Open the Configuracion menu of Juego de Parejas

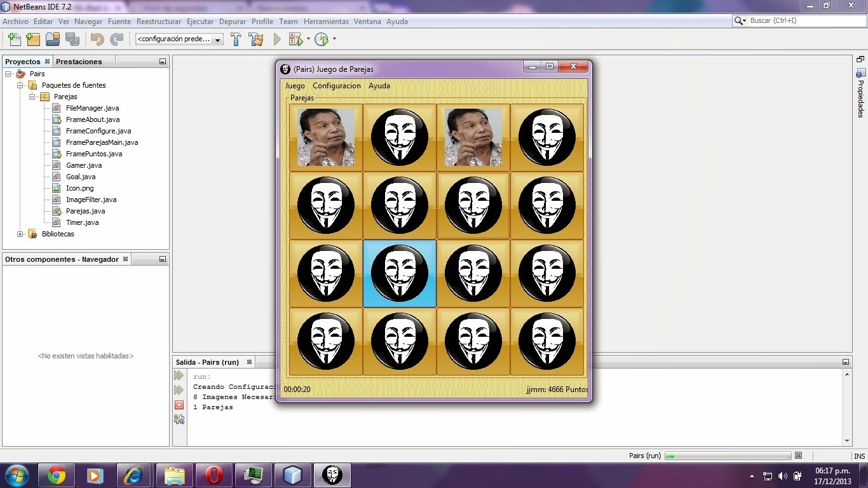pos(337,86)
